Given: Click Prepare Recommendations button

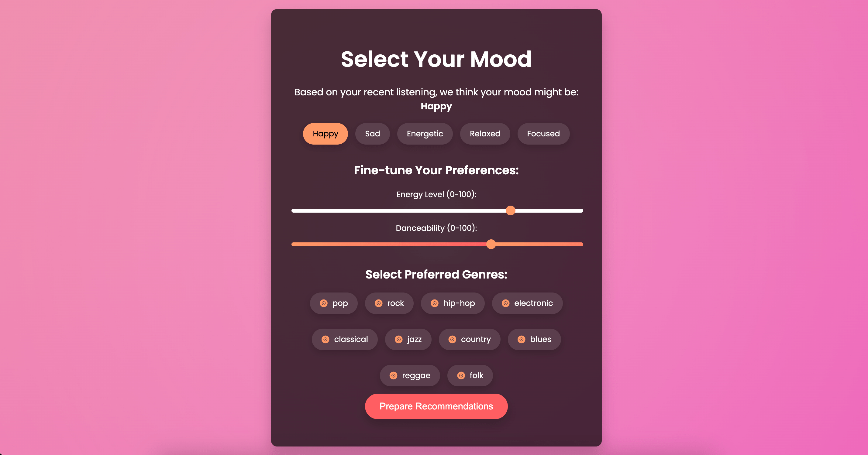Looking at the screenshot, I should (x=436, y=406).
